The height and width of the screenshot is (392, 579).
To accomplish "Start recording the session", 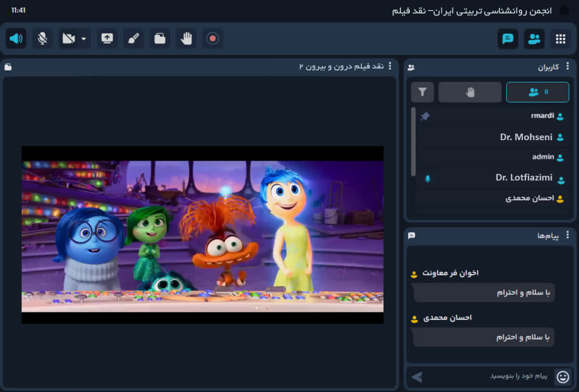I will point(213,38).
